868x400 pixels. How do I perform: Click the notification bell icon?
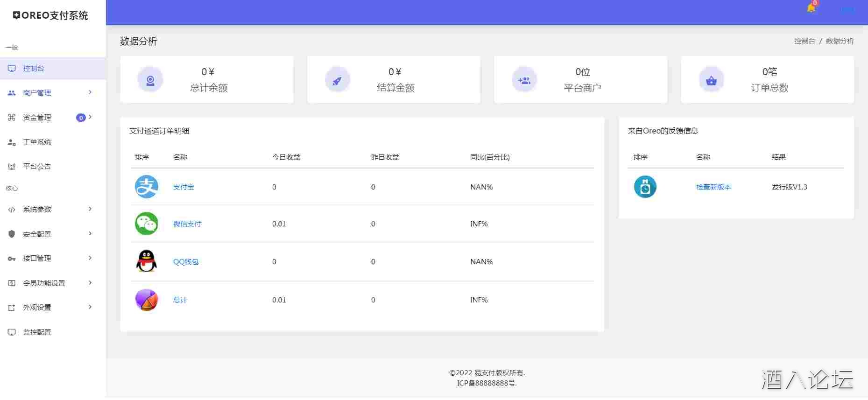point(811,8)
